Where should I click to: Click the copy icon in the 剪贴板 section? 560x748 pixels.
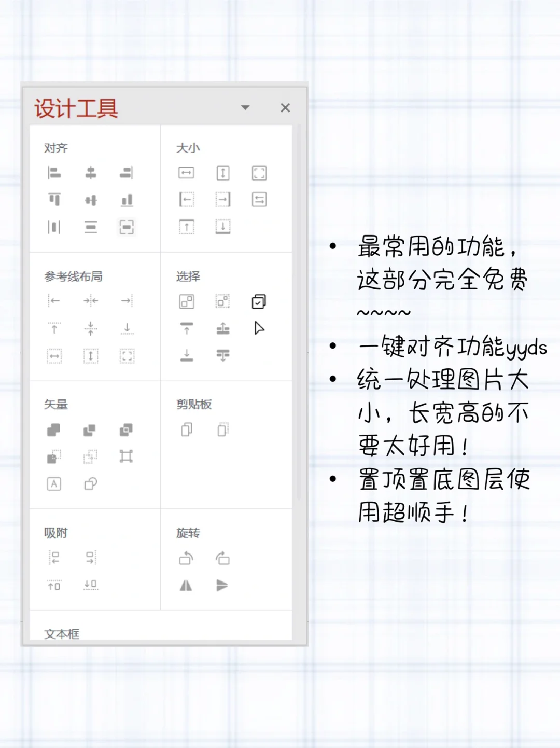tap(187, 430)
